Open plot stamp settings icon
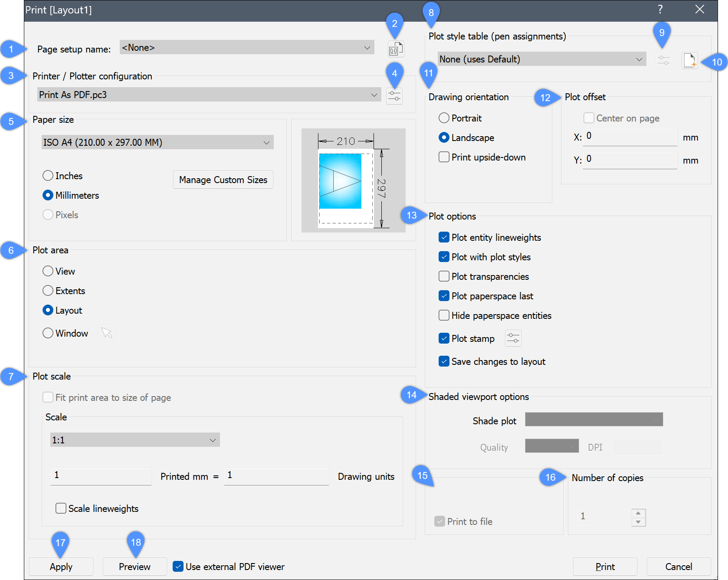The height and width of the screenshot is (580, 728). (513, 338)
